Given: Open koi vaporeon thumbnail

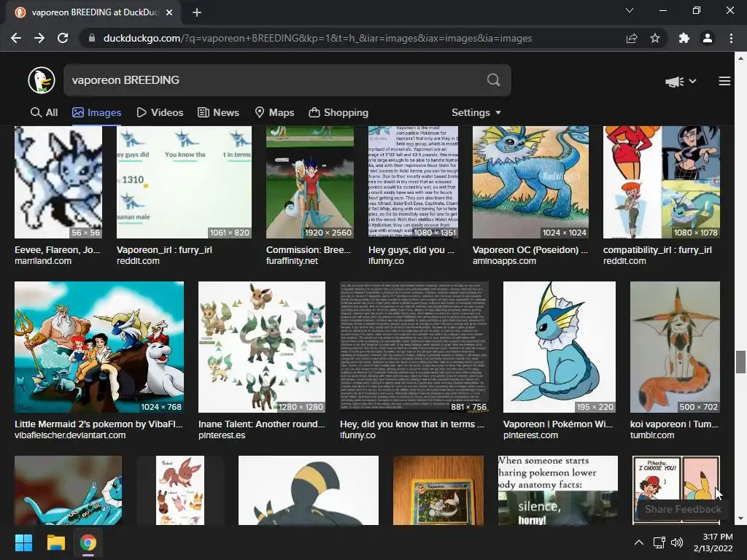Looking at the screenshot, I should coord(675,346).
